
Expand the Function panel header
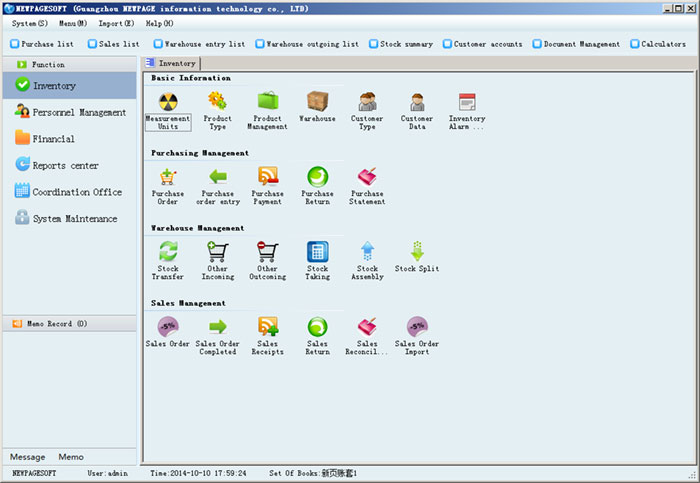(x=48, y=64)
